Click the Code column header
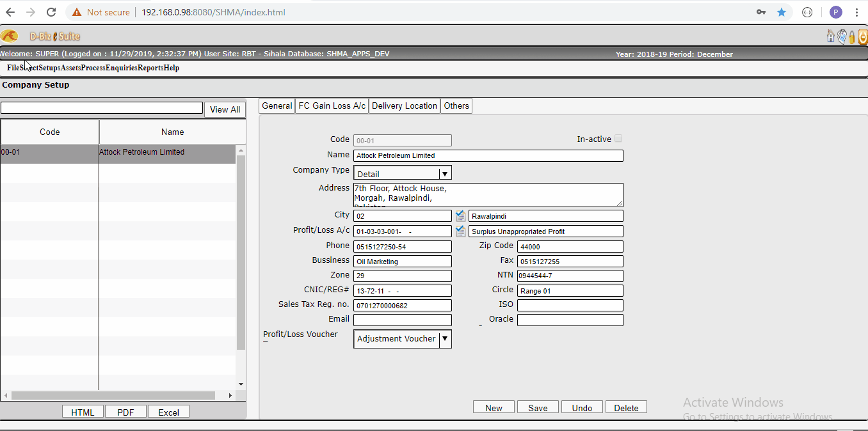 click(49, 132)
